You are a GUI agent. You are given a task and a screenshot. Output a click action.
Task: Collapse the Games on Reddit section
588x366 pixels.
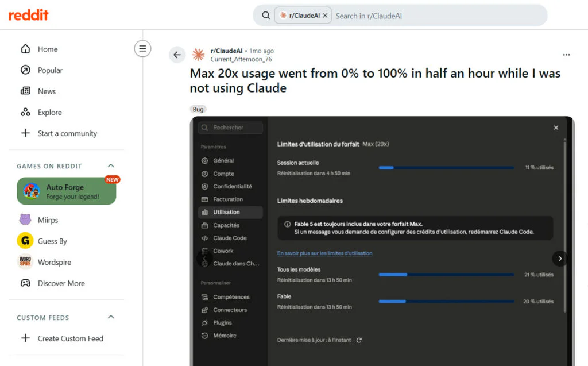coord(111,166)
